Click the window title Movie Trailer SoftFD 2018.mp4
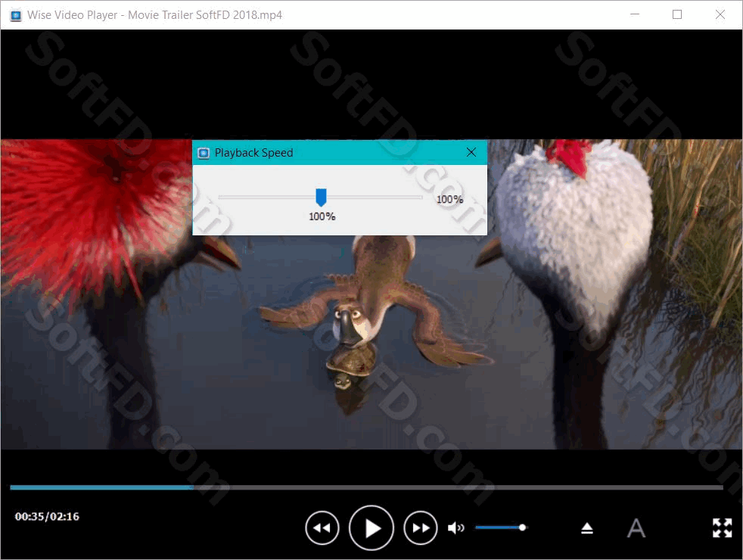Image resolution: width=743 pixels, height=560 pixels. (205, 15)
